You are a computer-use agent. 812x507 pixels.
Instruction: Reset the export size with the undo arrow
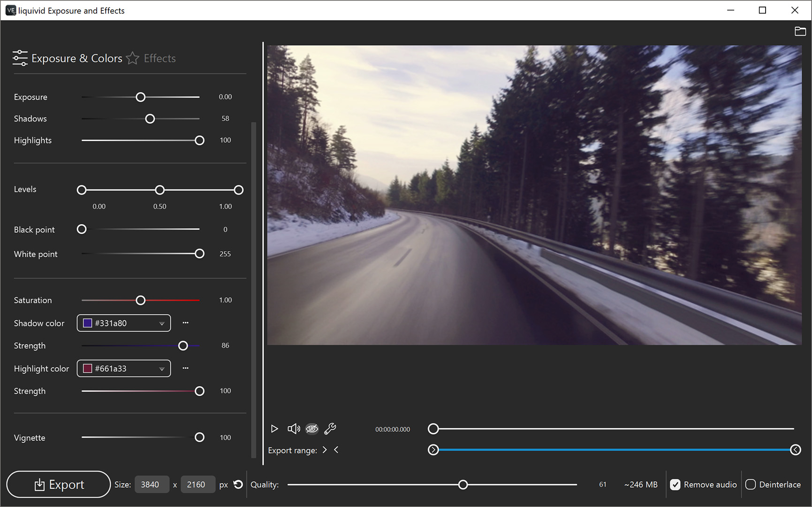pyautogui.click(x=238, y=484)
